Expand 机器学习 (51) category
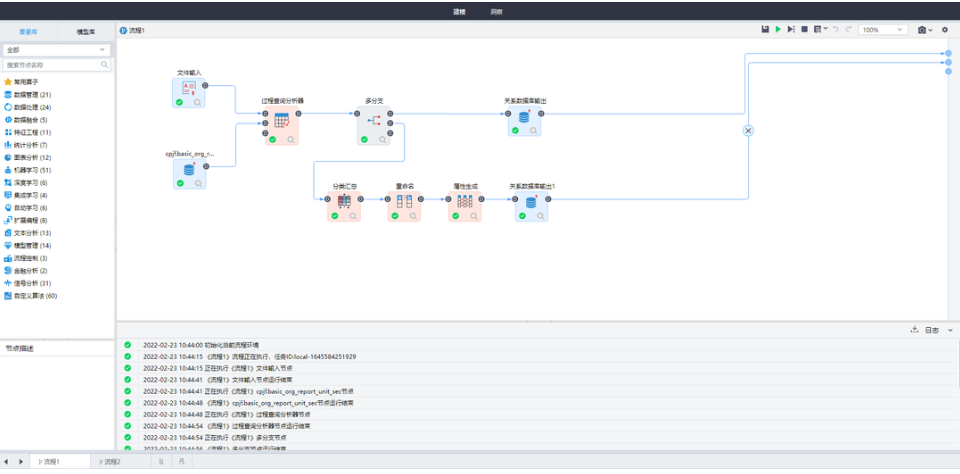The width and height of the screenshot is (960, 474). [x=33, y=170]
